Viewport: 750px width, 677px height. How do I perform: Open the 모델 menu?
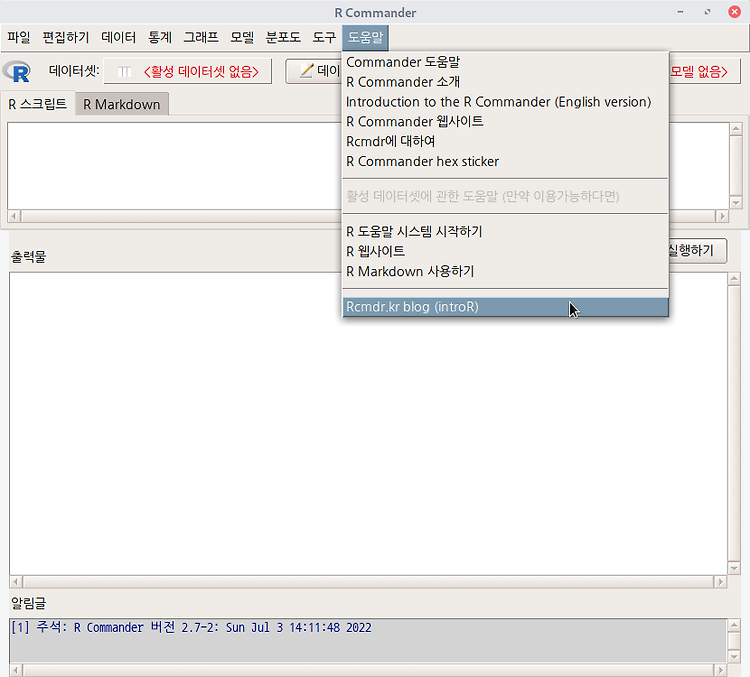pyautogui.click(x=242, y=37)
